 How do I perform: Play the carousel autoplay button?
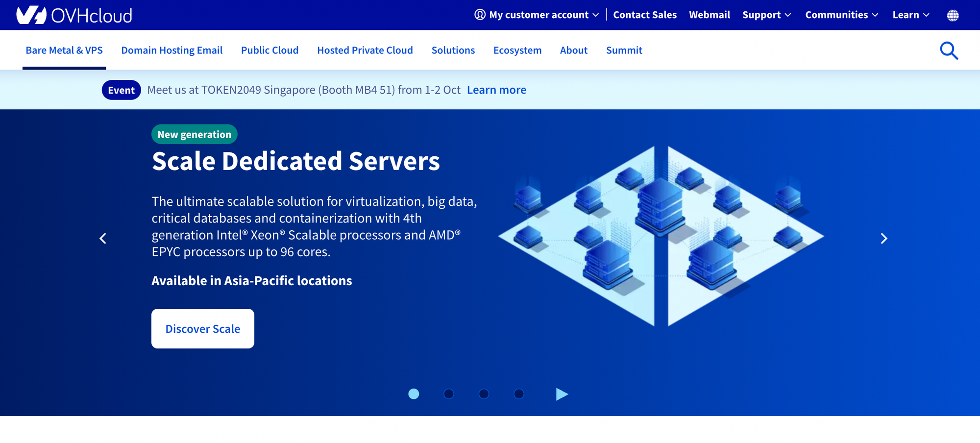pyautogui.click(x=562, y=394)
